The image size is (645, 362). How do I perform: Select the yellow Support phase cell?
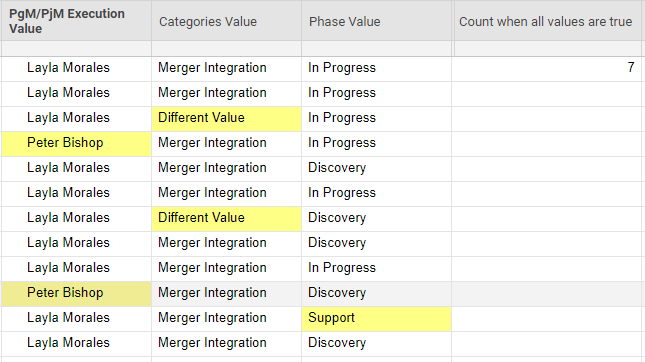(x=376, y=318)
